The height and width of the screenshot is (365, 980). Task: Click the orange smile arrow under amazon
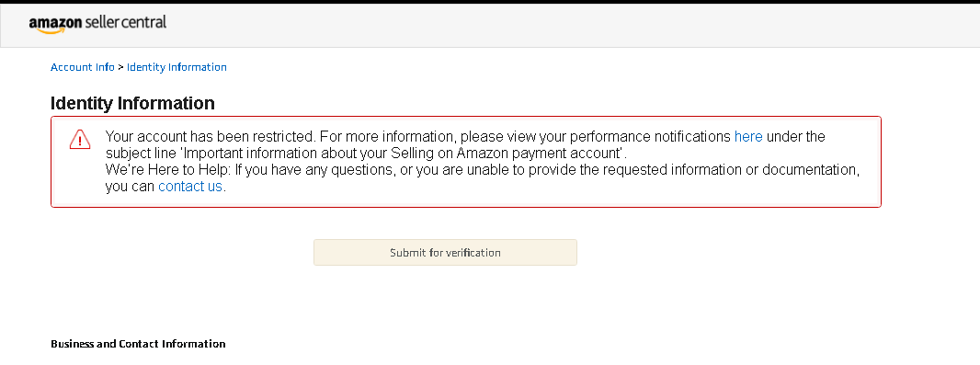[49, 30]
